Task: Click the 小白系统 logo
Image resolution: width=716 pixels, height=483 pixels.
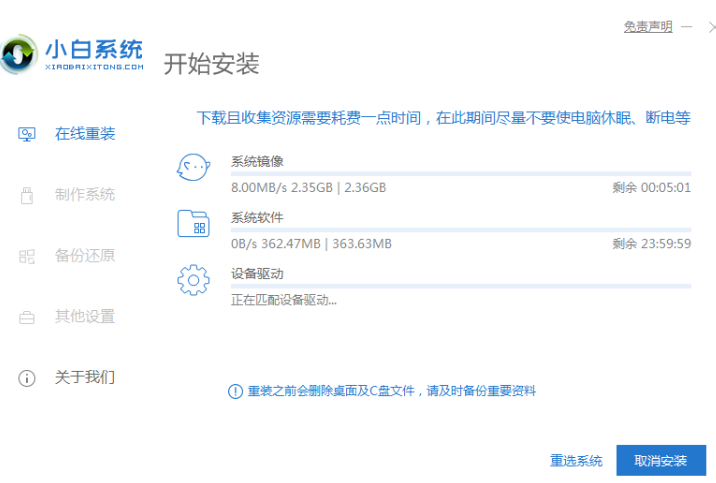Action: pos(73,53)
